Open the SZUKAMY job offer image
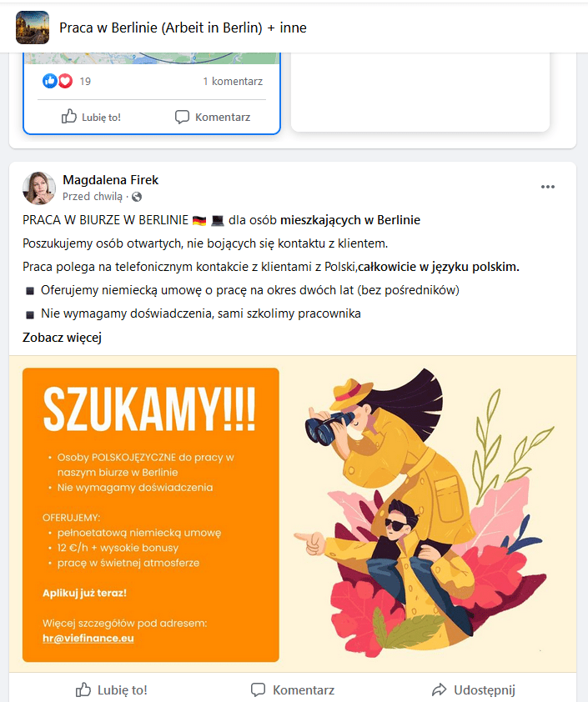The height and width of the screenshot is (702, 588). click(293, 514)
